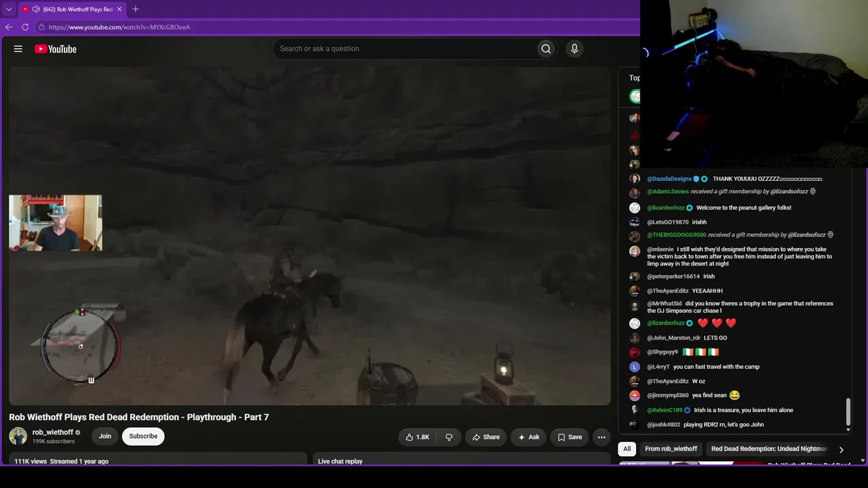Expand the browser tab search dropdown
The image size is (868, 488).
point(9,9)
